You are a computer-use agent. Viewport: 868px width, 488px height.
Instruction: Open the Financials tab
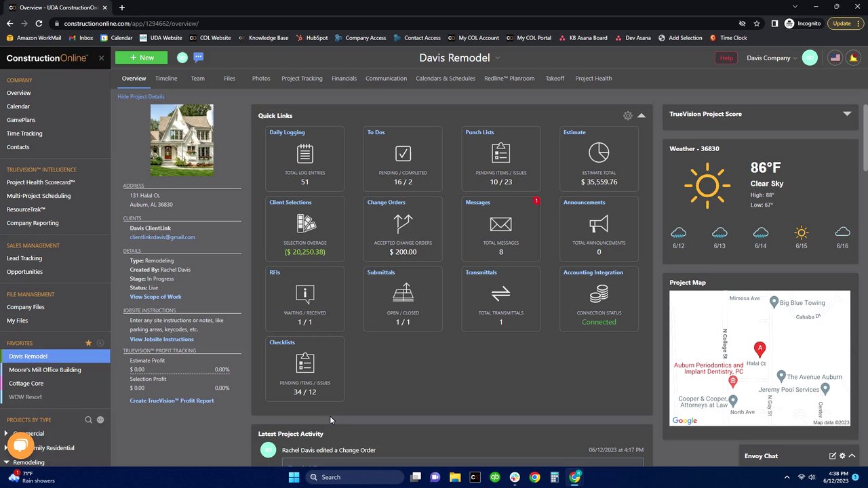(344, 79)
